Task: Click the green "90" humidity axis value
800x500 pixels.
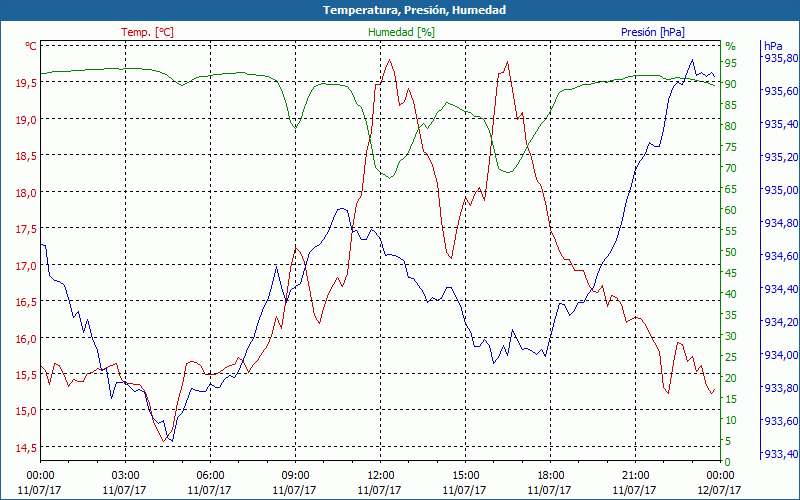Action: 731,84
